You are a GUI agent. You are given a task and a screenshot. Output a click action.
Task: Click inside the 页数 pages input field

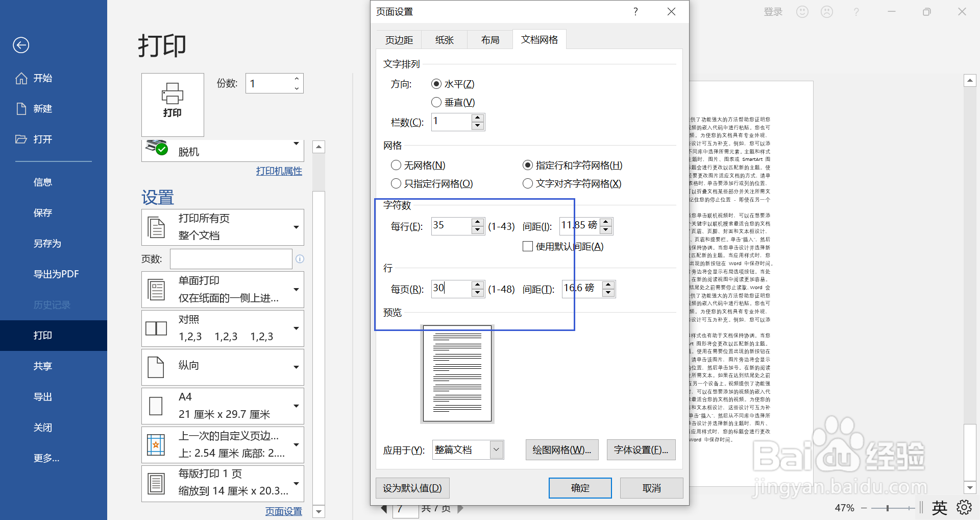pos(231,258)
